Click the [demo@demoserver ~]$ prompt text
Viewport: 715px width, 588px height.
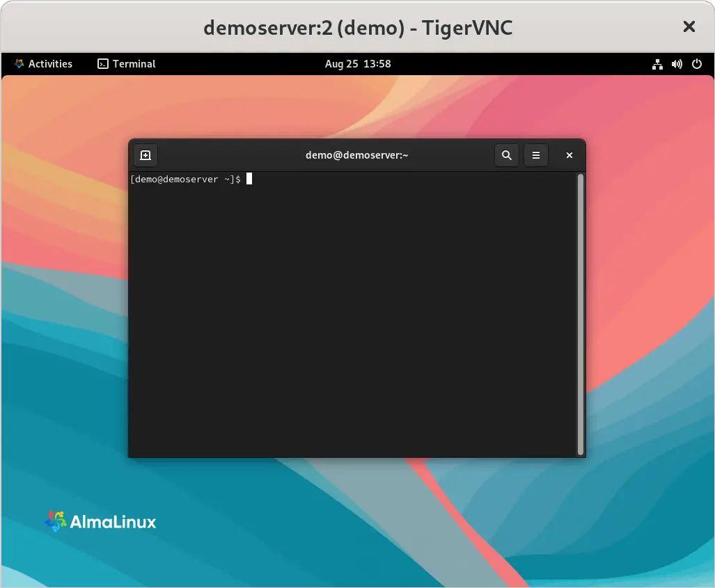point(185,179)
